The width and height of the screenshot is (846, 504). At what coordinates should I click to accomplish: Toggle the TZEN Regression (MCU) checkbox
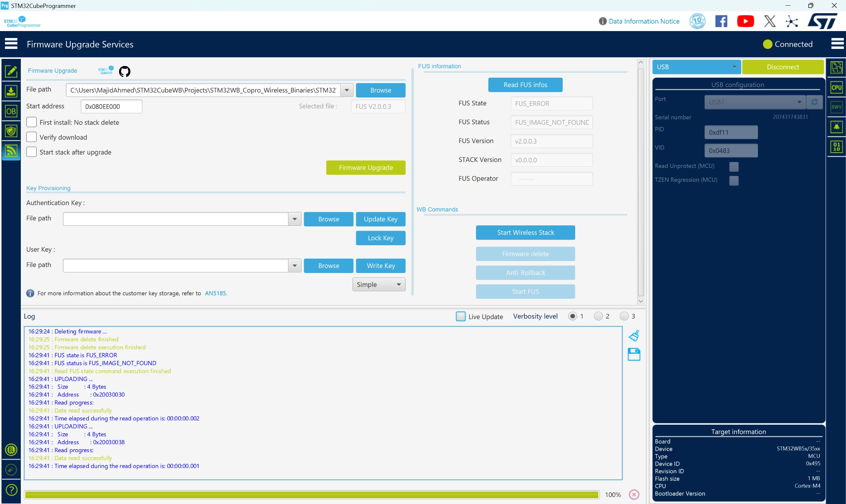point(734,180)
